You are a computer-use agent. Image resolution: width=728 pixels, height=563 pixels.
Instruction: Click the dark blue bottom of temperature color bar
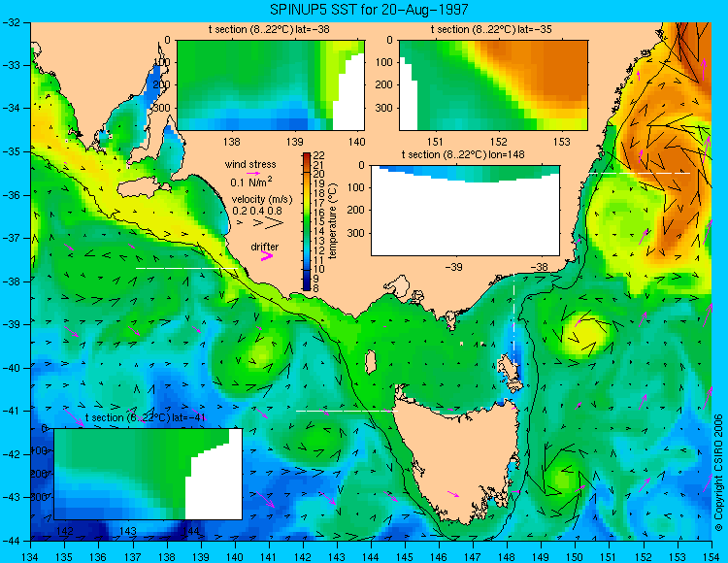(x=307, y=285)
